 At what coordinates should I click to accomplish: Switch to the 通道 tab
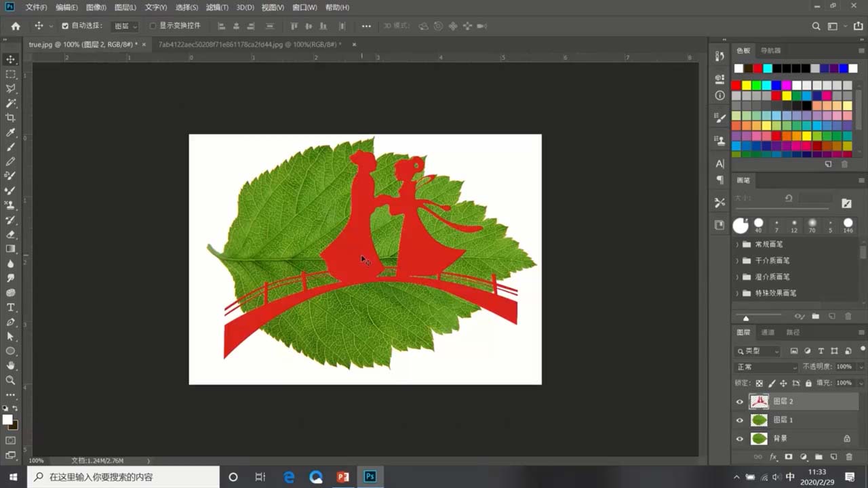coord(768,332)
